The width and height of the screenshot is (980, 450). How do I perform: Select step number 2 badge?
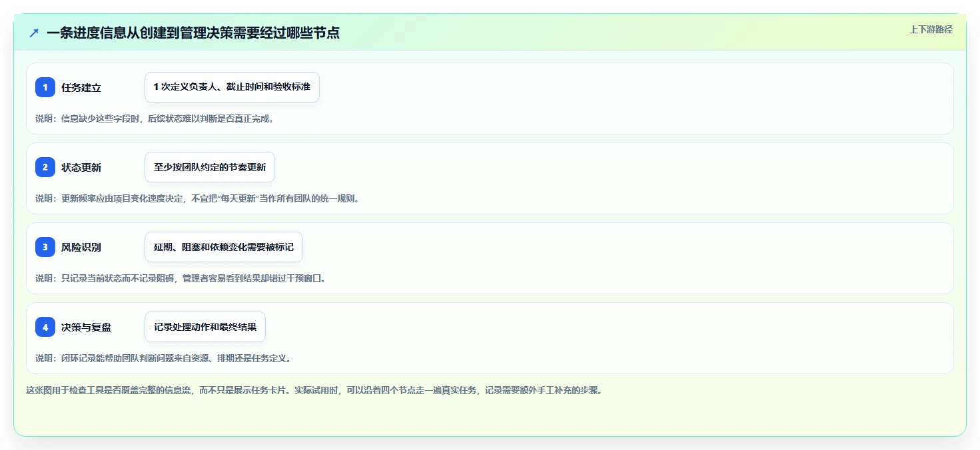pyautogui.click(x=45, y=167)
